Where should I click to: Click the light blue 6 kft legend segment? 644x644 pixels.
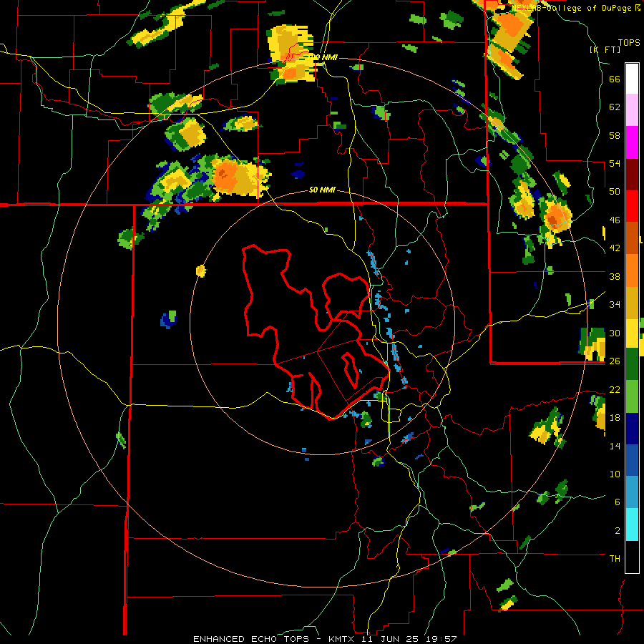pos(632,492)
